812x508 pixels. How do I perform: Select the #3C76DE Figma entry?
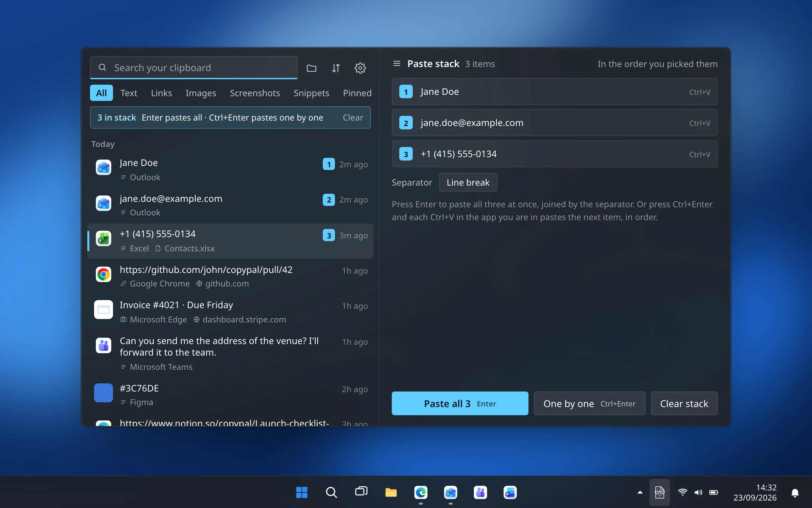[230, 395]
